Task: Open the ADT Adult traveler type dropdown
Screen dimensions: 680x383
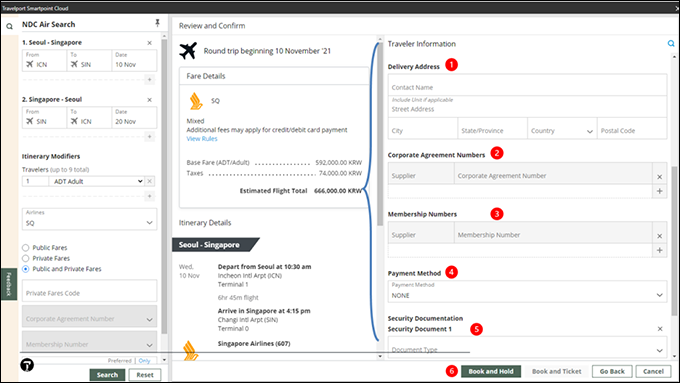Action: click(x=97, y=181)
